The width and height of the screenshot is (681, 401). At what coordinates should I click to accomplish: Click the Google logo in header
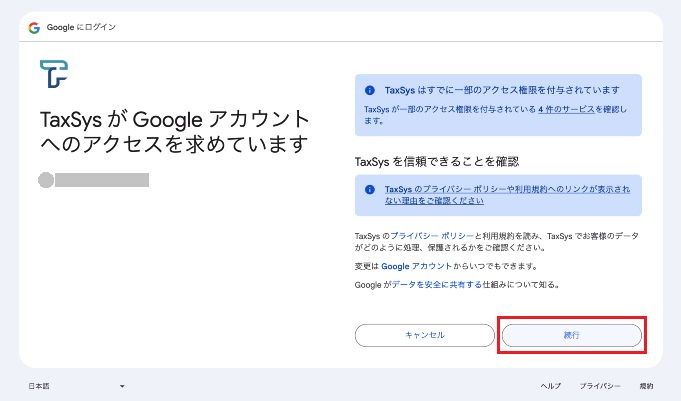click(34, 27)
